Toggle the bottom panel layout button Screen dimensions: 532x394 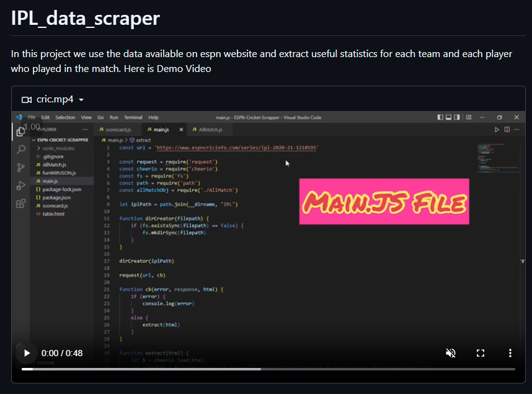tap(448, 117)
